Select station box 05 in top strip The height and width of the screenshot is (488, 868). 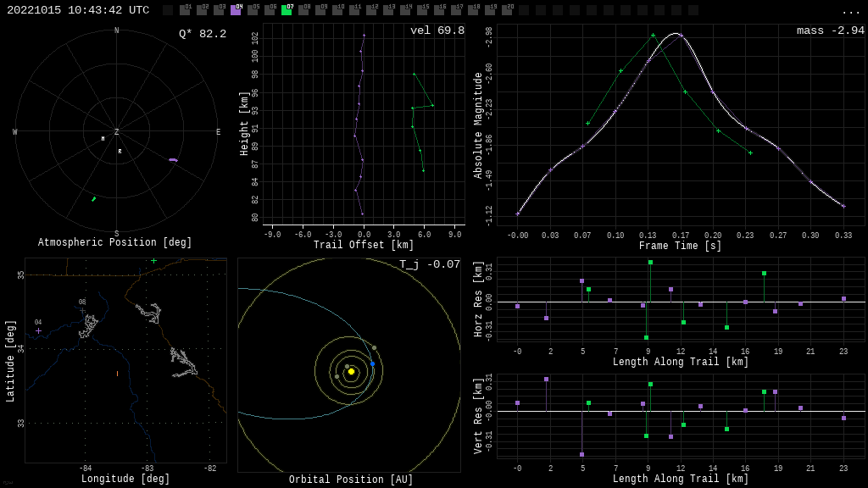click(253, 10)
